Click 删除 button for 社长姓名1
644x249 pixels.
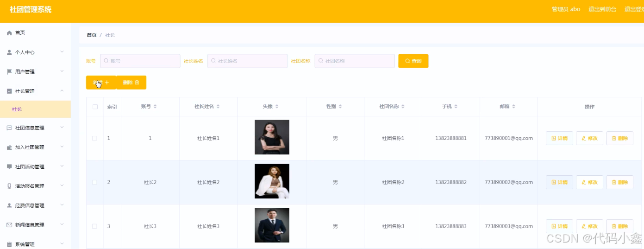click(x=619, y=138)
